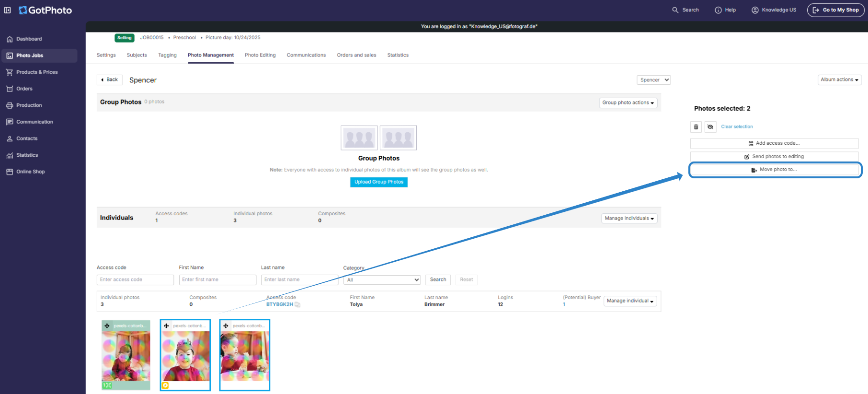Image resolution: width=868 pixels, height=394 pixels.
Task: Open Help in the top bar
Action: click(x=725, y=10)
